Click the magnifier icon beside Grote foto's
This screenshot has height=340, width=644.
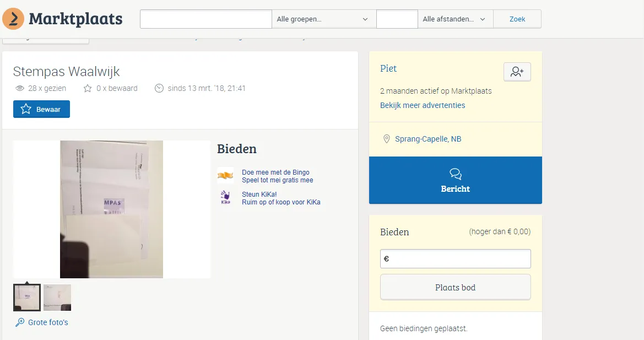(x=20, y=322)
